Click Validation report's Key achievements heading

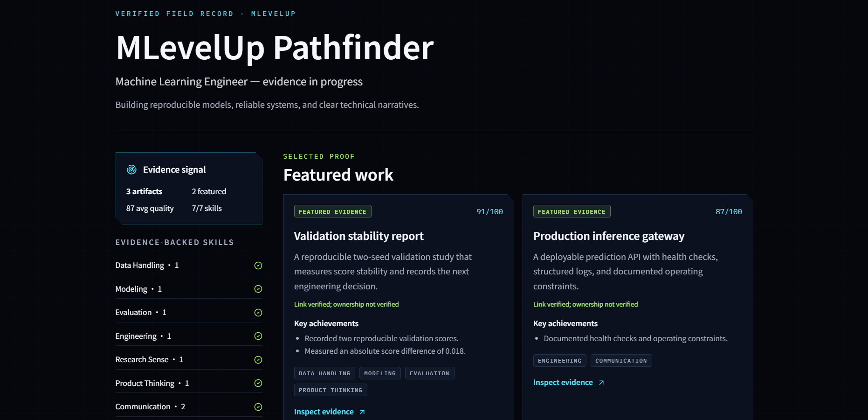coord(326,323)
